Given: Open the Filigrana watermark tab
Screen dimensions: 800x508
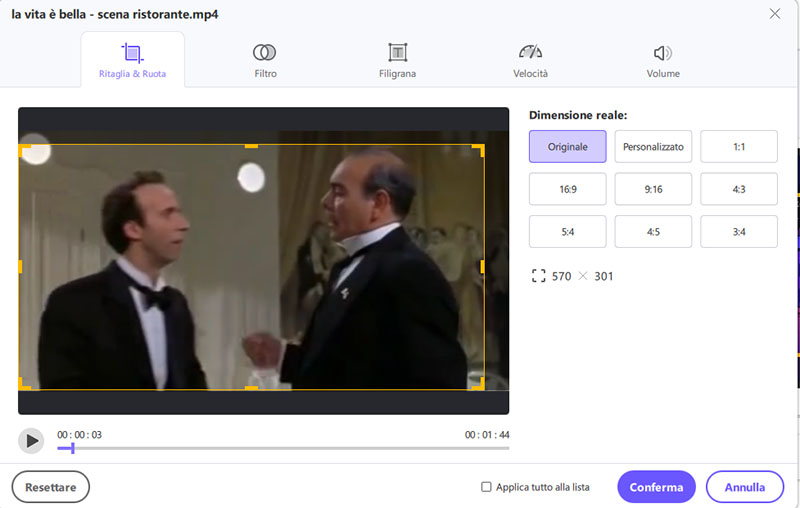Looking at the screenshot, I should pyautogui.click(x=397, y=61).
